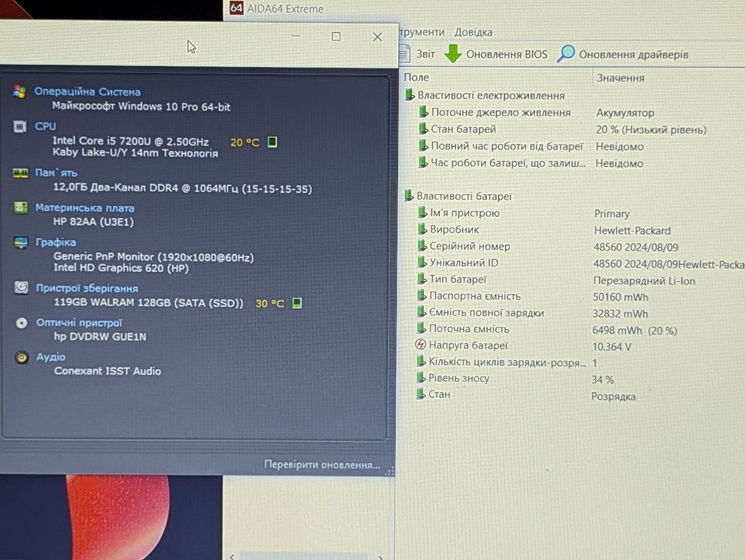Viewport: 745px width, 560px height.
Task: Click the monitor icon beside Графіка
Action: (21, 242)
